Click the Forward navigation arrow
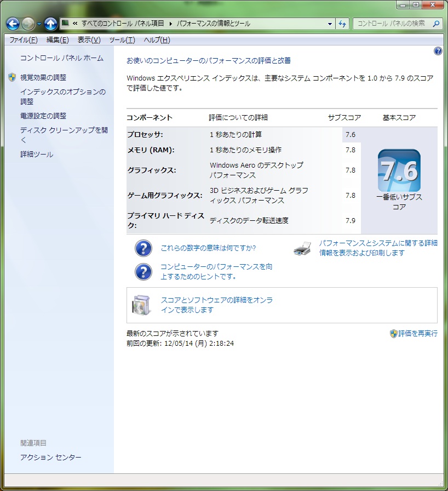This screenshot has height=491, width=448. pyautogui.click(x=28, y=24)
